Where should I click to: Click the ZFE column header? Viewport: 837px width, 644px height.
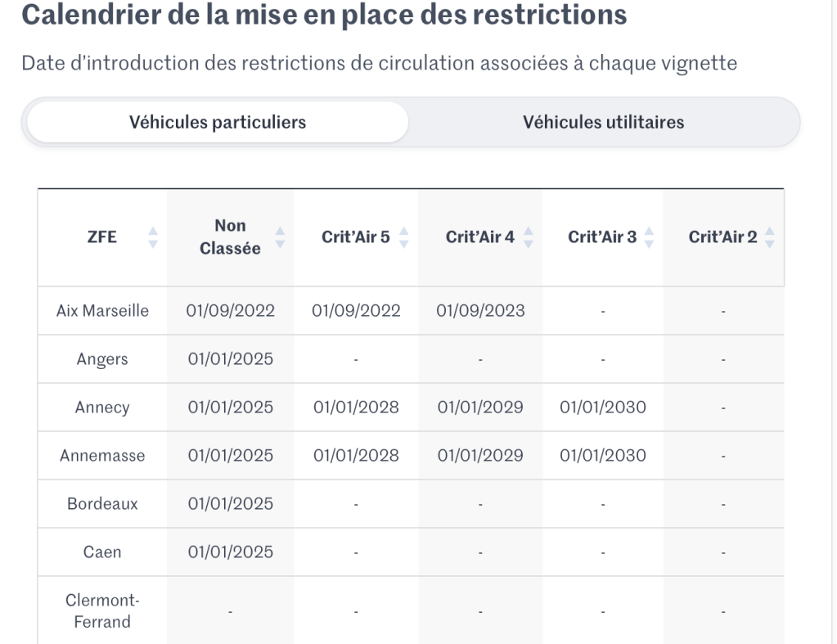pos(102,237)
